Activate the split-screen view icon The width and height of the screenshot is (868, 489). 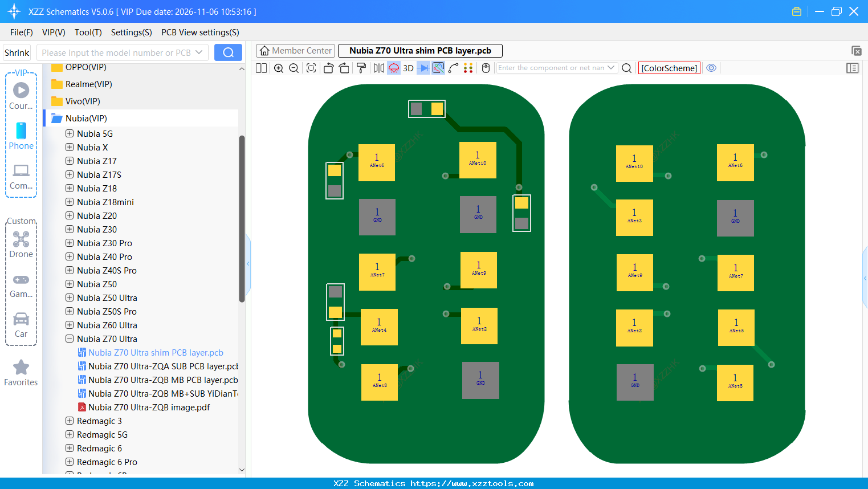(x=260, y=68)
